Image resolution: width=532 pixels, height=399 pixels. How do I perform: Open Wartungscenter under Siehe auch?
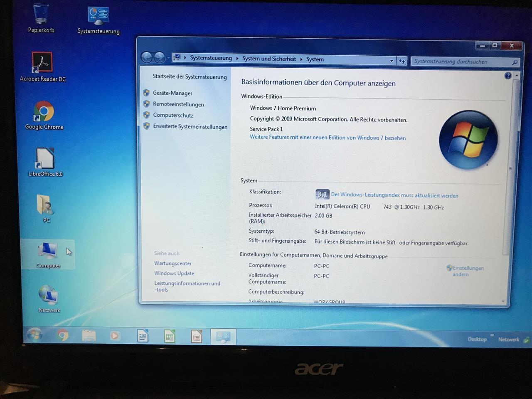(173, 263)
